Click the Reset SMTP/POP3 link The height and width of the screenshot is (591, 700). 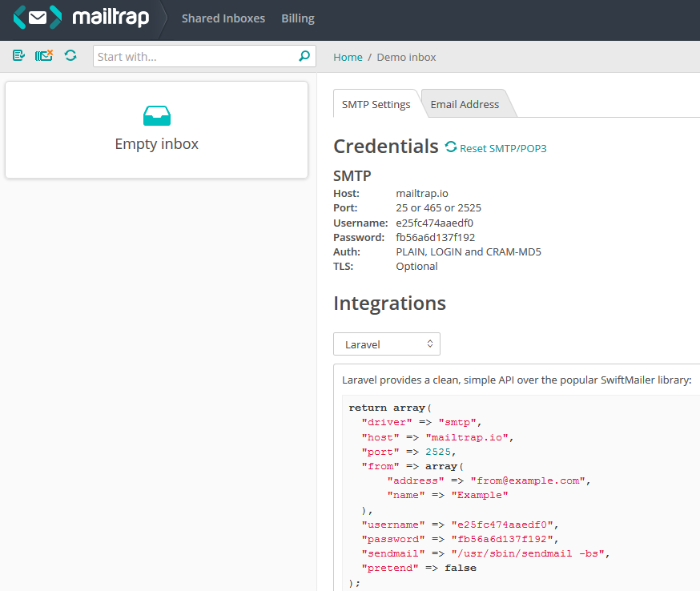503,148
